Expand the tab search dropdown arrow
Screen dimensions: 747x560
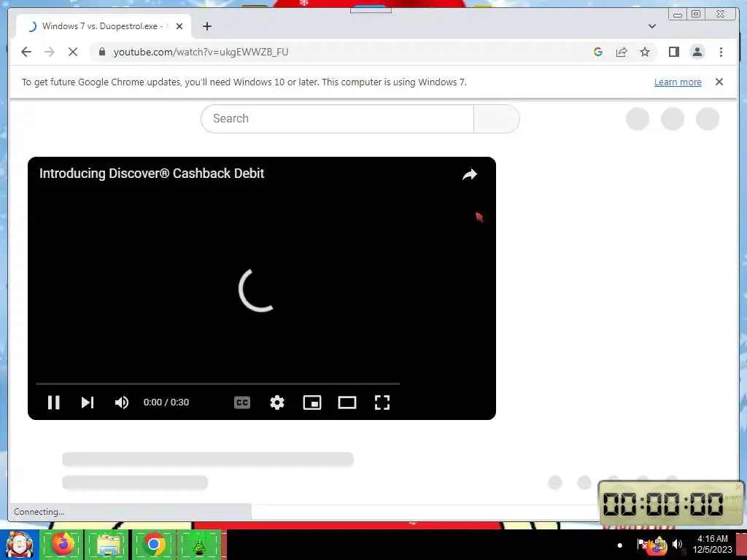(x=652, y=26)
